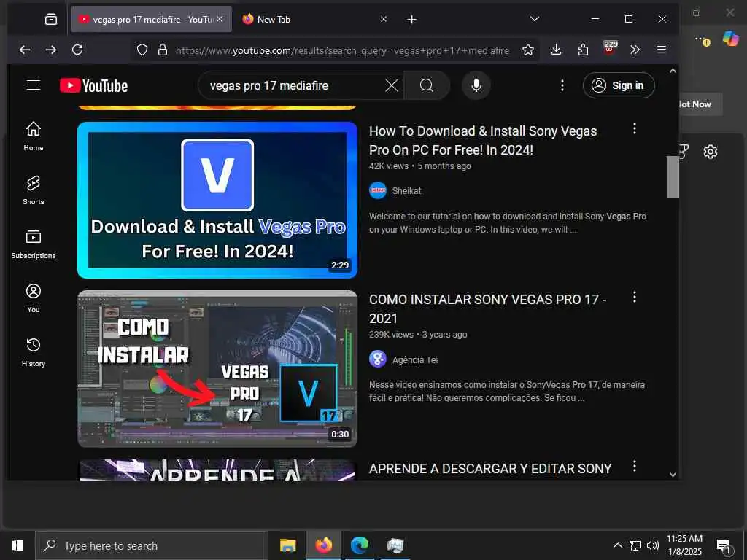
Task: Go forward in Firefox
Action: pyautogui.click(x=51, y=50)
